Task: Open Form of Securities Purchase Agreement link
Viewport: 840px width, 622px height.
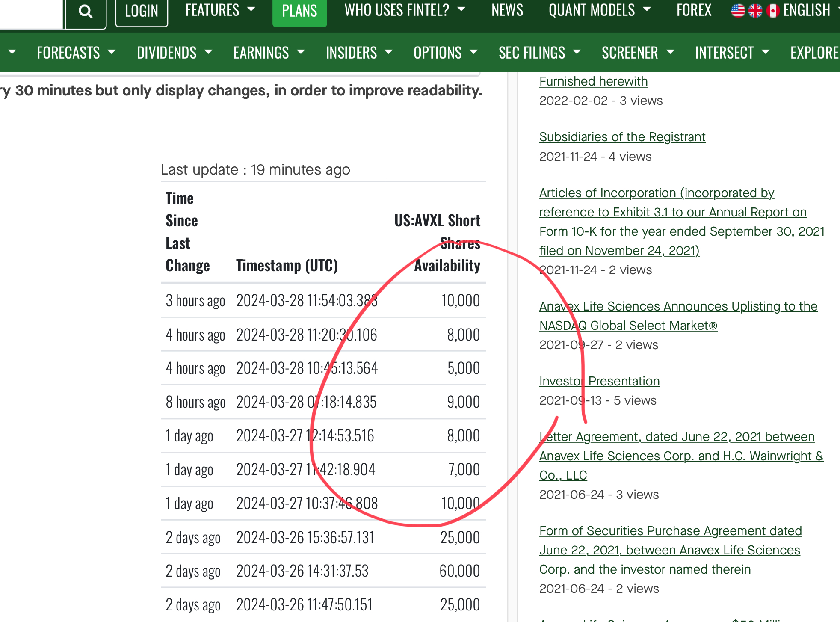Action: (x=670, y=550)
